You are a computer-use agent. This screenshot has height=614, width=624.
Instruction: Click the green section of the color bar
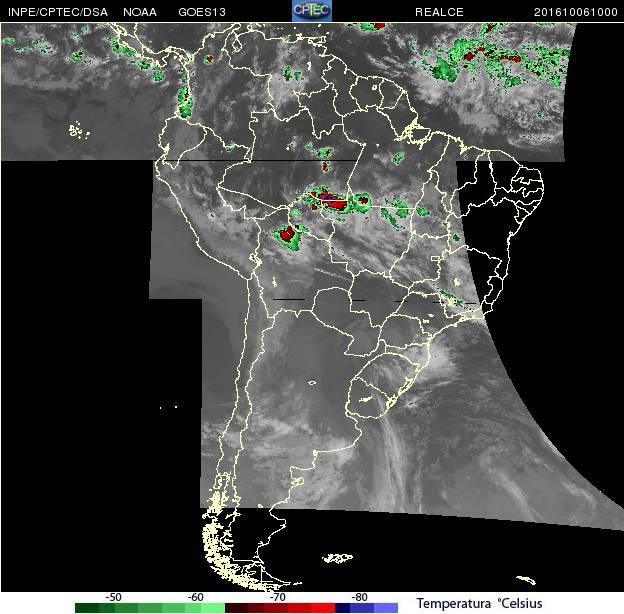point(150,608)
